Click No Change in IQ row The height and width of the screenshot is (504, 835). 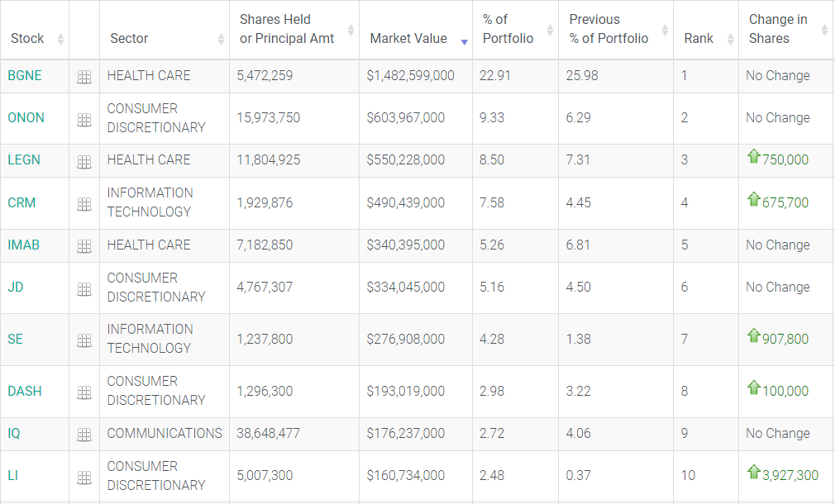coord(777,433)
